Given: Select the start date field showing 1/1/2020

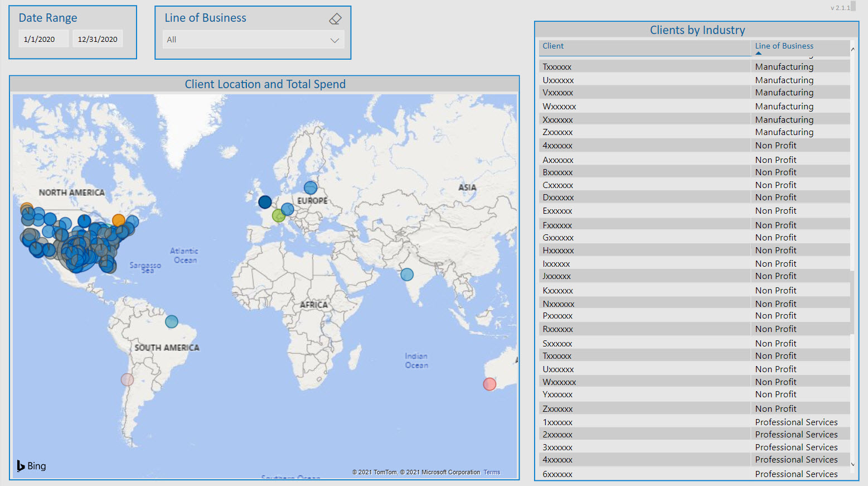Looking at the screenshot, I should [43, 39].
